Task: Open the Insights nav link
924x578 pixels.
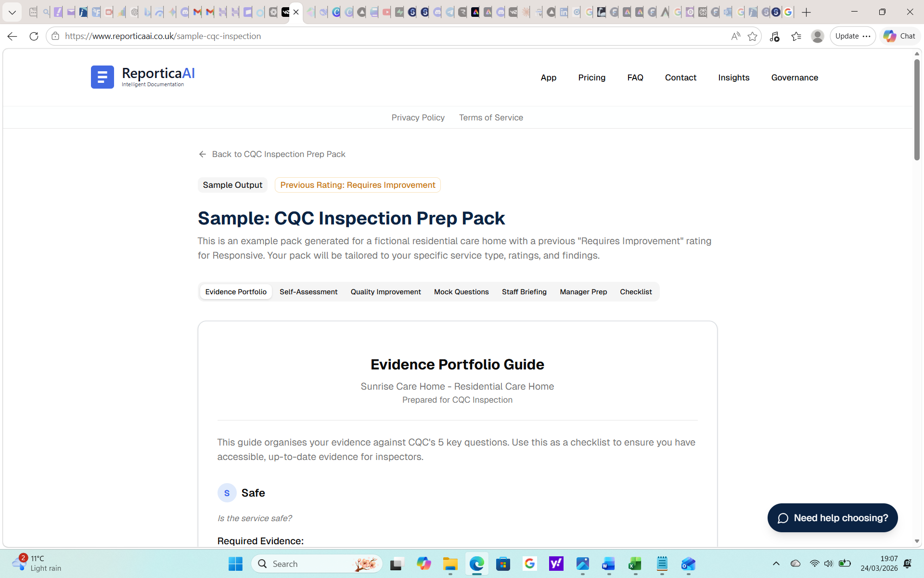Action: point(733,78)
